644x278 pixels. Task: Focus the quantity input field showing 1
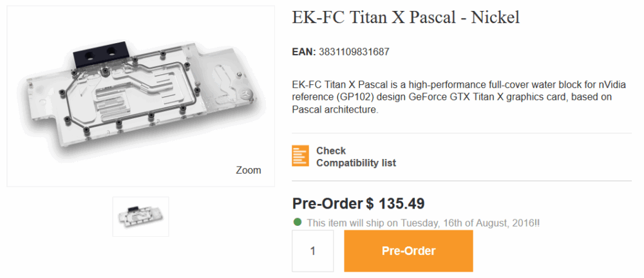tap(312, 251)
